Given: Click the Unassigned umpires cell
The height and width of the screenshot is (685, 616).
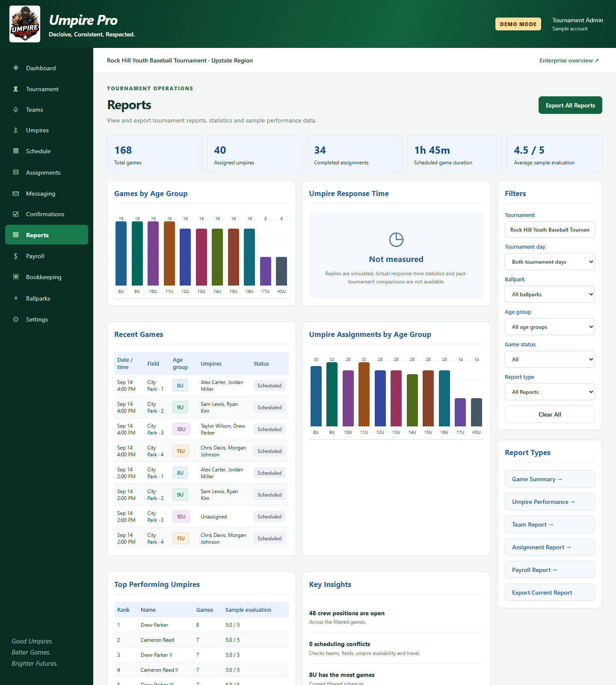Looking at the screenshot, I should point(214,517).
